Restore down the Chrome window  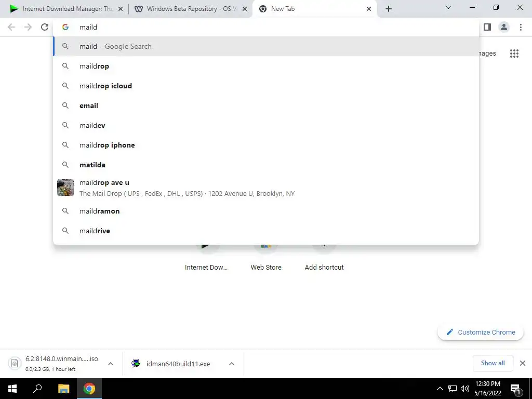point(496,7)
